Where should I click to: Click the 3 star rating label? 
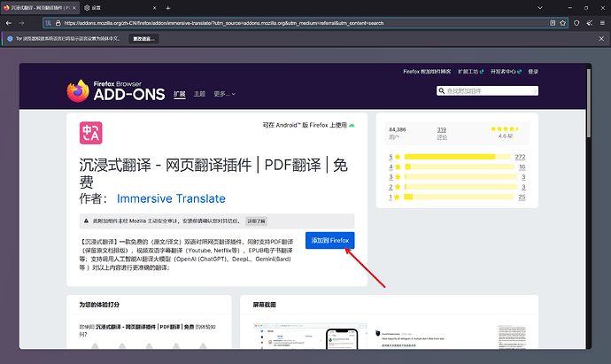click(x=394, y=177)
